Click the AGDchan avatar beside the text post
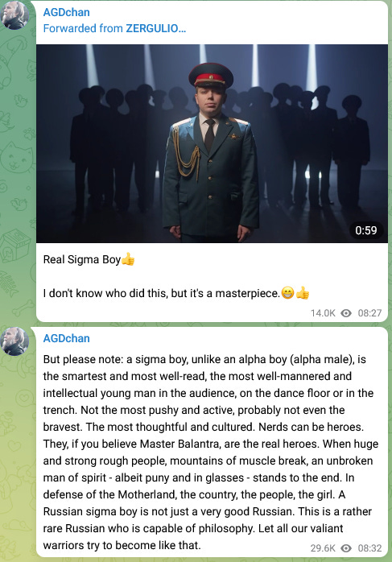The height and width of the screenshot is (562, 392). [x=14, y=341]
